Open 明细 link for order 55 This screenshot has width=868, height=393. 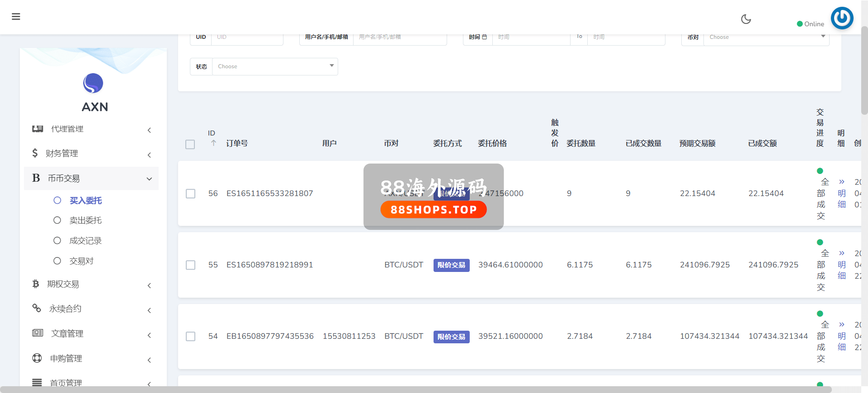tap(841, 265)
